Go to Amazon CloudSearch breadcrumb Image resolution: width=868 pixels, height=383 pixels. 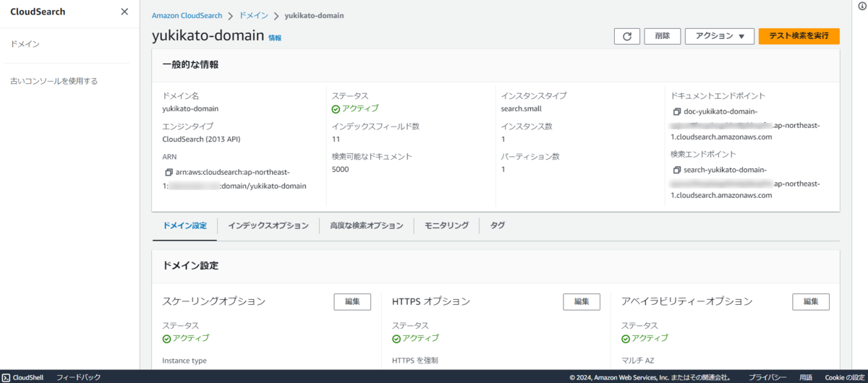click(x=187, y=15)
